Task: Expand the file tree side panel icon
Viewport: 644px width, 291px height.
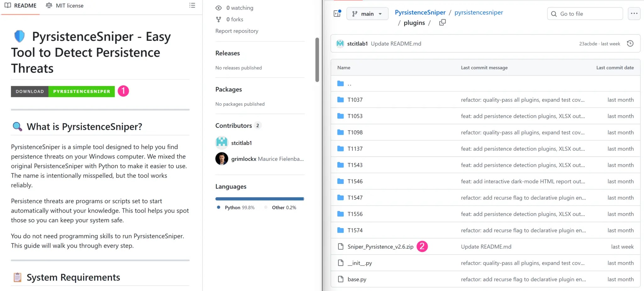Action: pos(337,14)
